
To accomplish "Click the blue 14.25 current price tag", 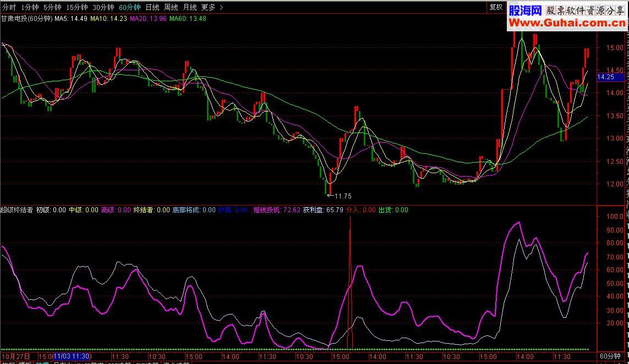I will click(611, 77).
